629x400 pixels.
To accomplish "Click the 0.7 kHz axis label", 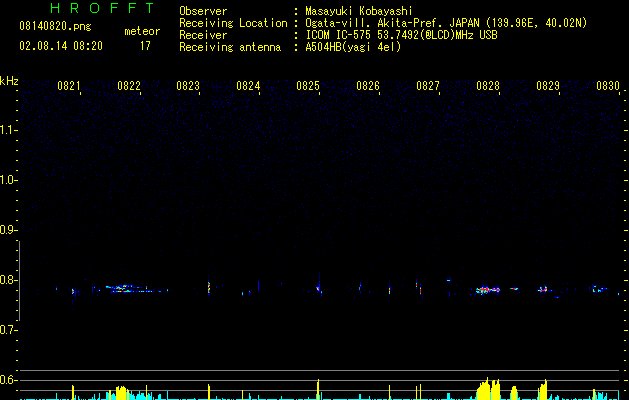I will point(8,330).
